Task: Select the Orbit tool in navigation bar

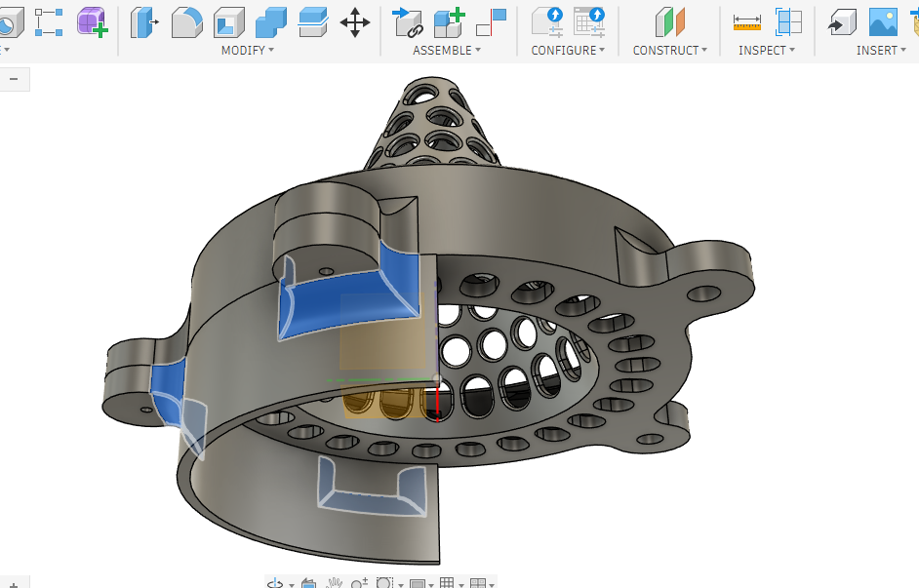Action: (x=275, y=583)
